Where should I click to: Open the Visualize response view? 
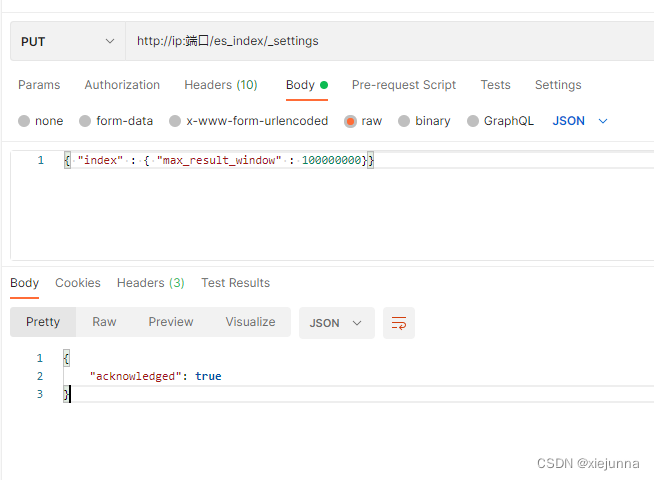point(250,322)
